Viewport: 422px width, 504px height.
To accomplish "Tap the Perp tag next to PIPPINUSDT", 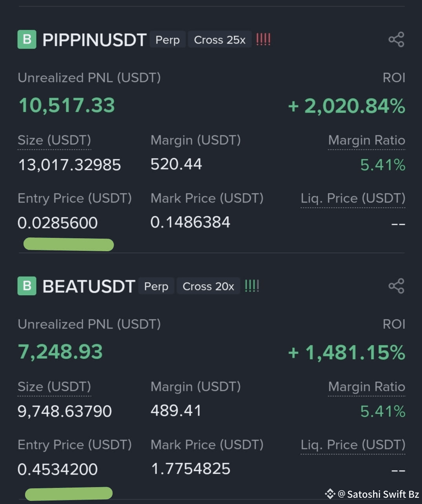I will 167,40.
